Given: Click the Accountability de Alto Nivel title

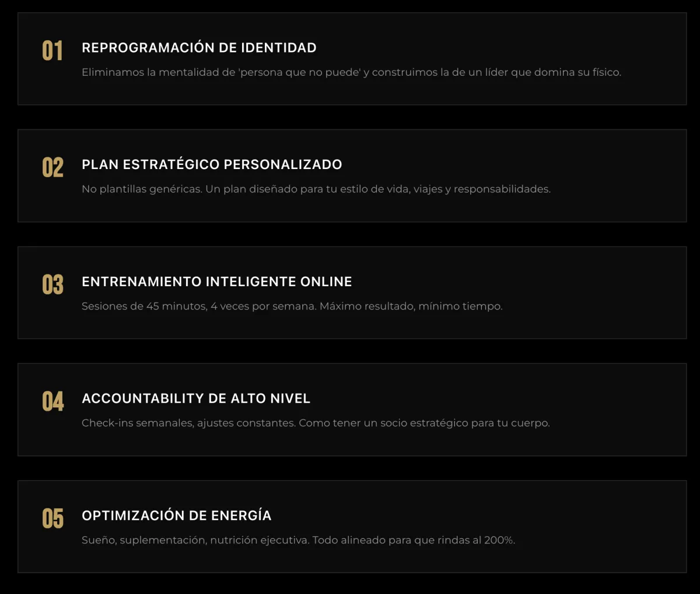Looking at the screenshot, I should (196, 399).
